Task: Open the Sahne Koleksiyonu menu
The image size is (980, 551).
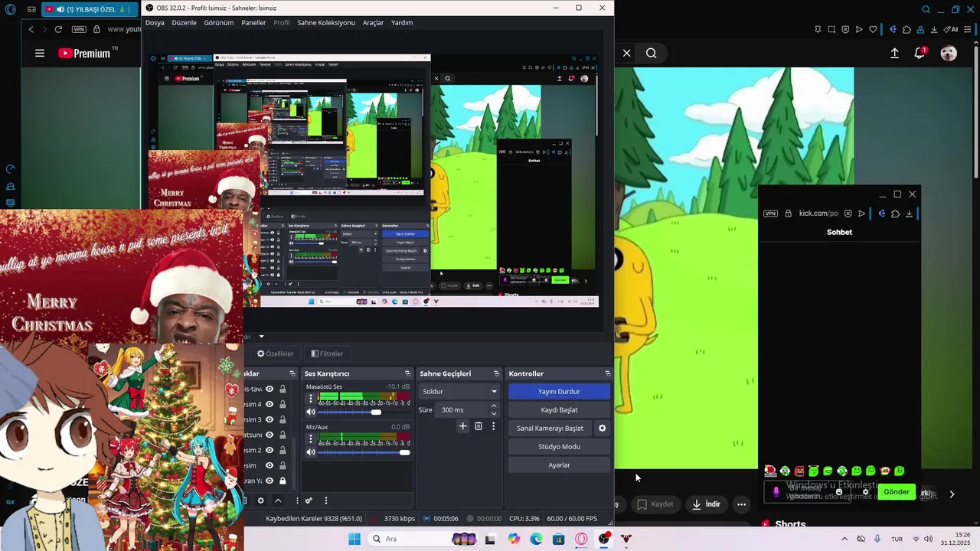Action: tap(326, 22)
